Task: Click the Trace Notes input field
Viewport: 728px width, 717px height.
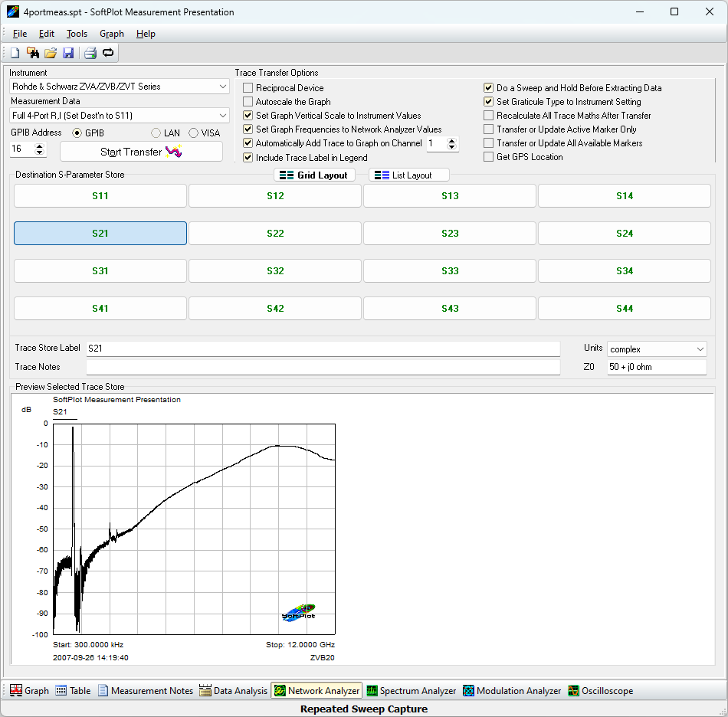Action: coord(323,368)
